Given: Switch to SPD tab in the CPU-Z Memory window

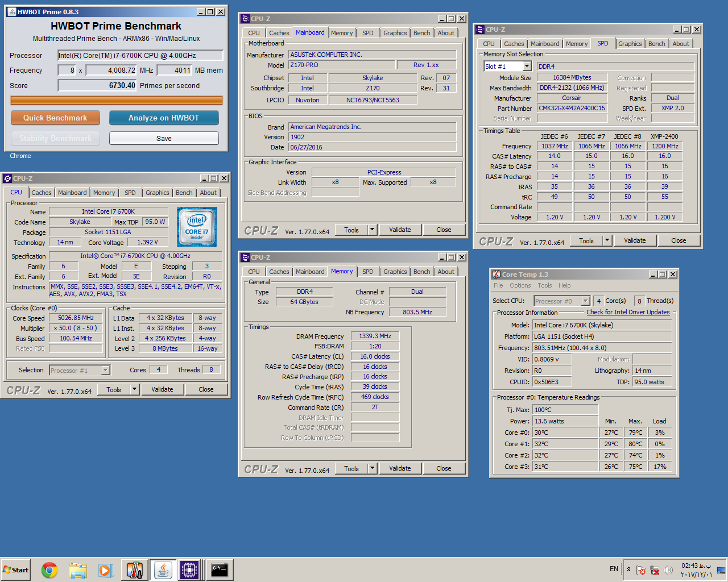Looking at the screenshot, I should point(368,272).
